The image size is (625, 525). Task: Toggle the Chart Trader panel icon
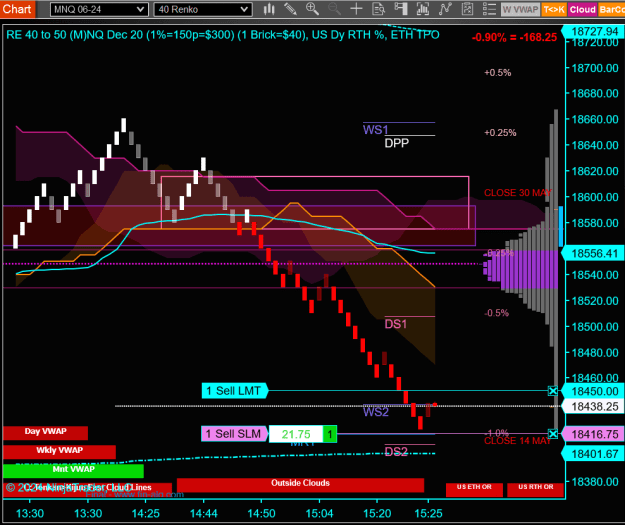click(x=401, y=9)
